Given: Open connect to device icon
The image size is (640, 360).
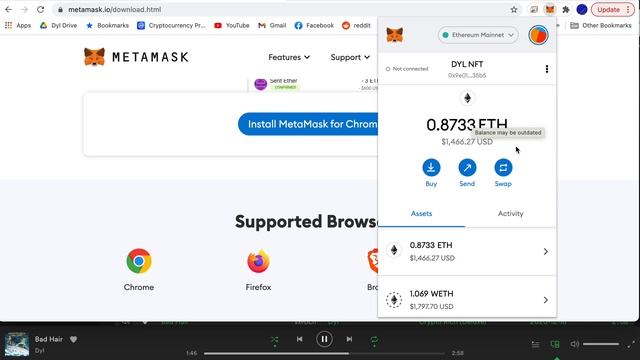Looking at the screenshot, I should (555, 344).
